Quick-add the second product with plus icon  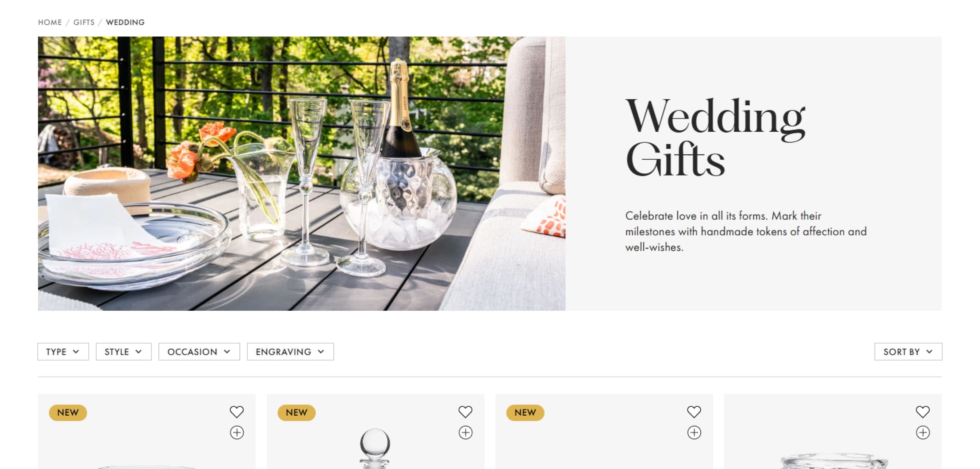(465, 432)
